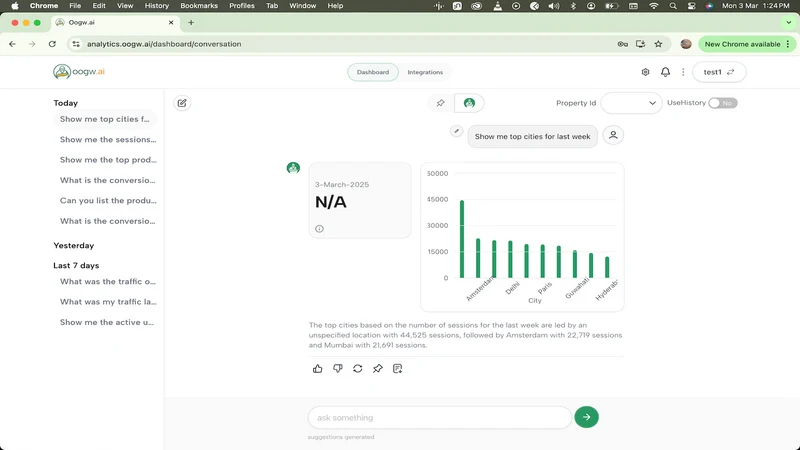Click the info icon on N/A card

click(319, 229)
